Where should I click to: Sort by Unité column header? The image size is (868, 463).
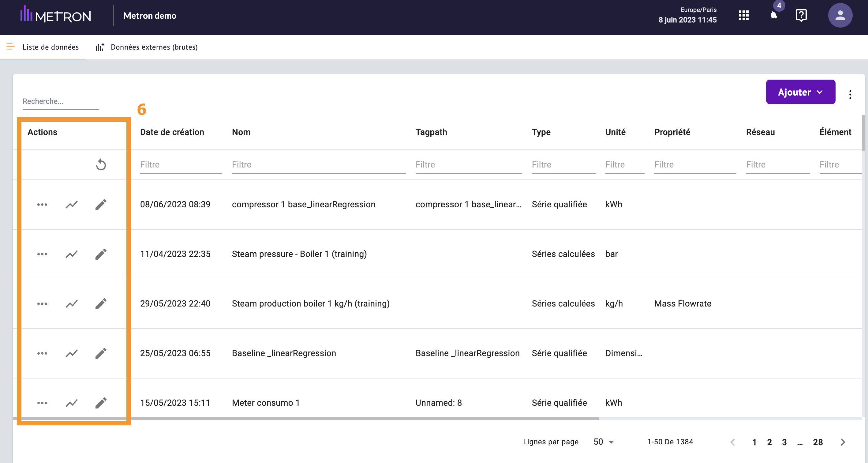tap(615, 132)
